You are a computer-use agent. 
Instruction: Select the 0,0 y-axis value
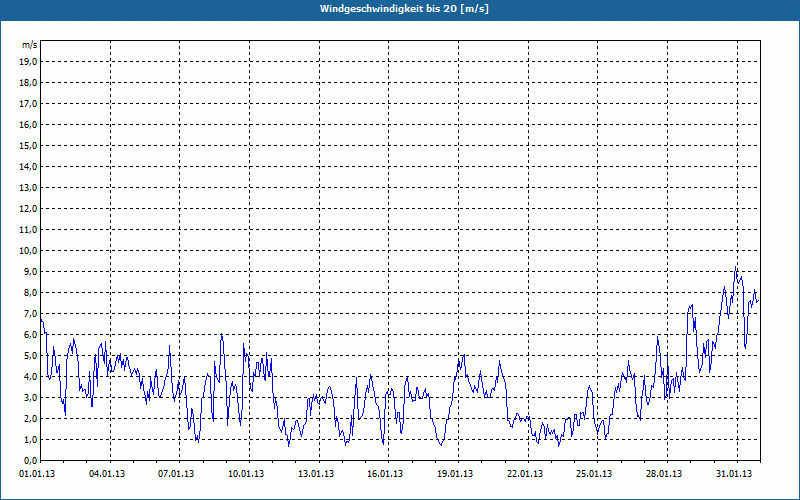[30, 461]
